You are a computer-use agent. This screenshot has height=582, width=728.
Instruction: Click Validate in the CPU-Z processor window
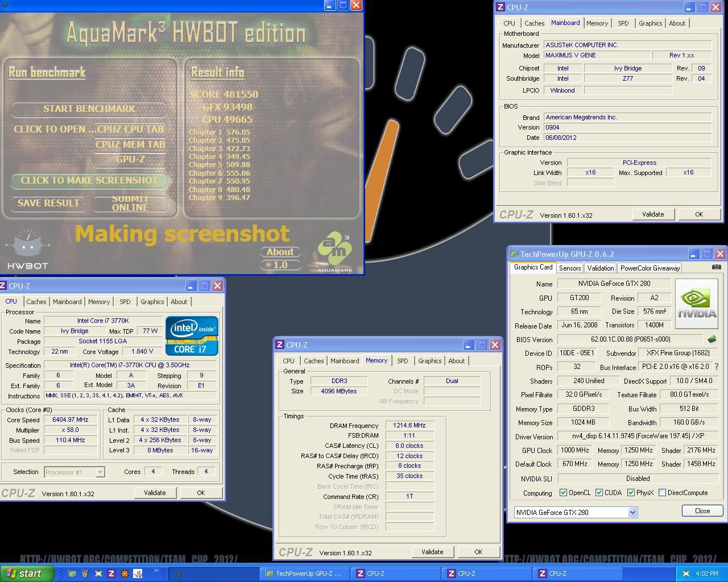coord(155,493)
